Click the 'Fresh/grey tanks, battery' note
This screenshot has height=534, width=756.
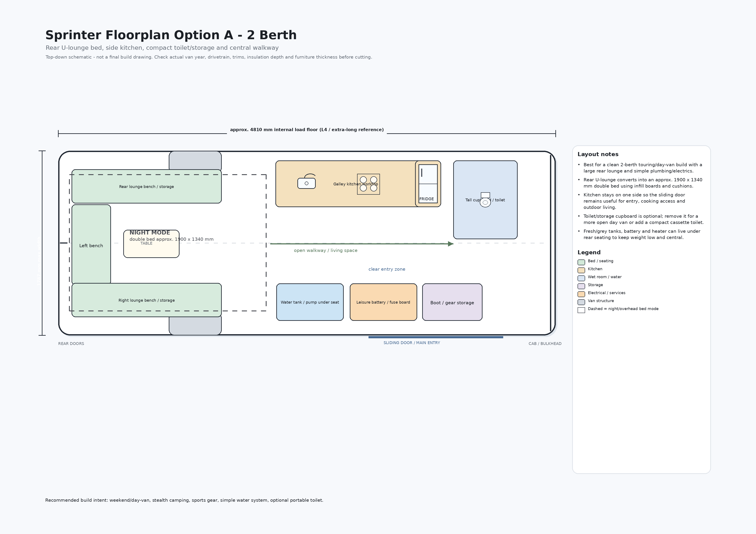click(642, 234)
